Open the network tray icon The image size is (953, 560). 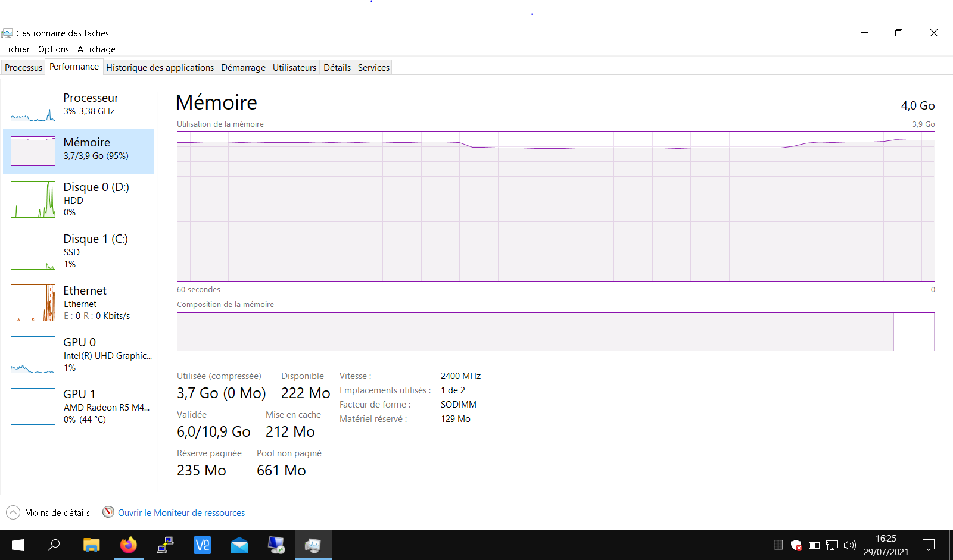[832, 545]
